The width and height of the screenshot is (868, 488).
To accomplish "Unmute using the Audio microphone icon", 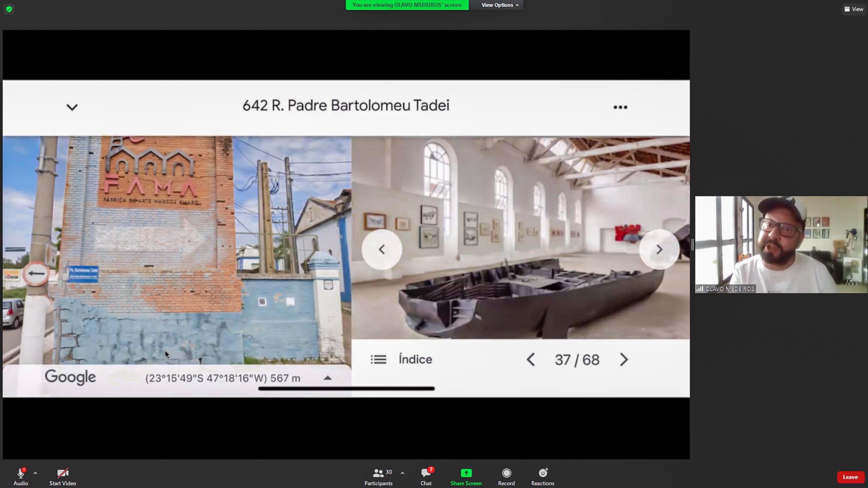I will point(21,473).
